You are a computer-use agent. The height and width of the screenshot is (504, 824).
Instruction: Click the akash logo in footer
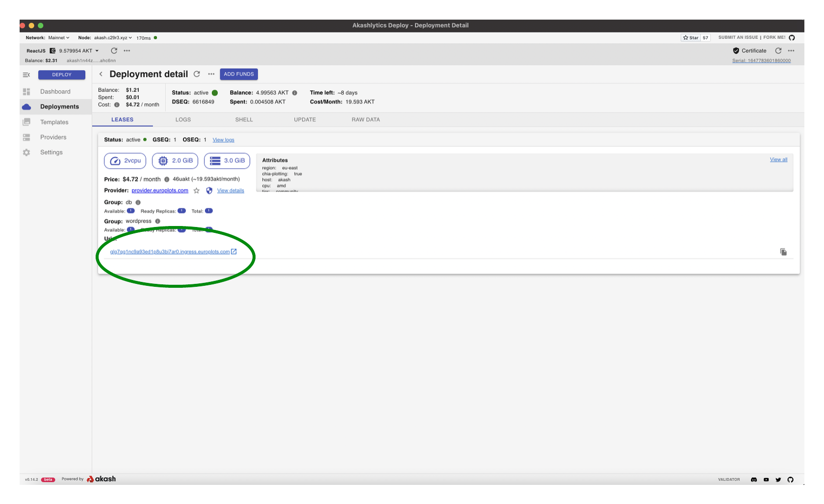[101, 479]
